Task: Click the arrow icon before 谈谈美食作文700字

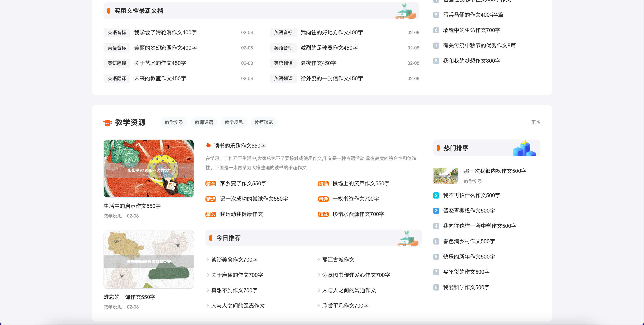Action: [208, 260]
